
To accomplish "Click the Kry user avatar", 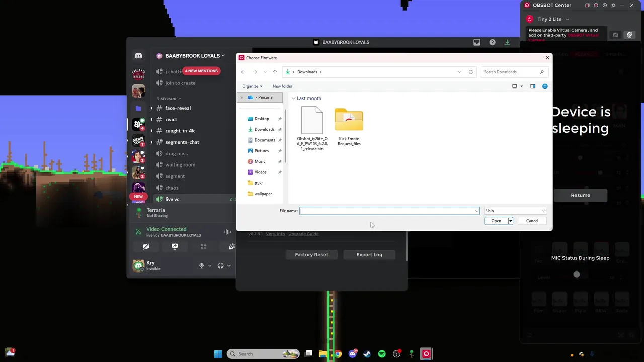I will click(138, 265).
